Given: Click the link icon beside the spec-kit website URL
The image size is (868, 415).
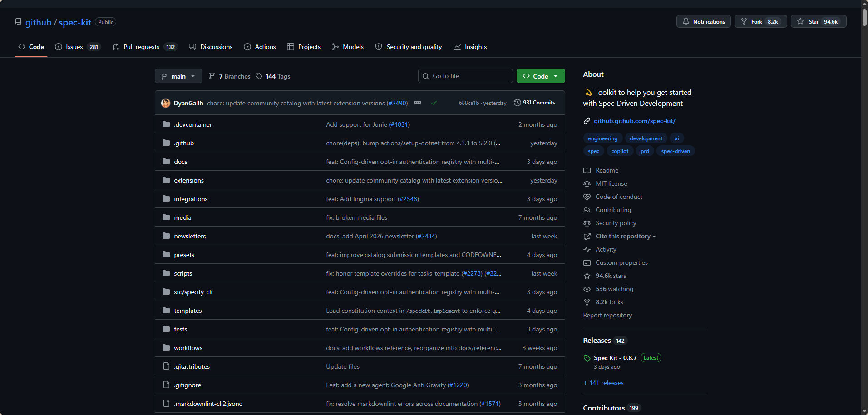Looking at the screenshot, I should 587,121.
